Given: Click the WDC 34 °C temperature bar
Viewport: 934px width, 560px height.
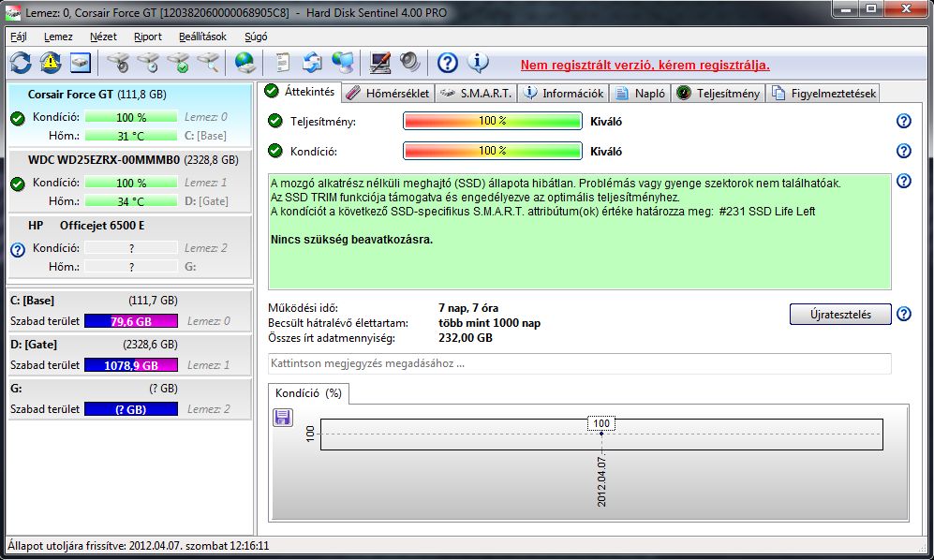Looking at the screenshot, I should 131,201.
